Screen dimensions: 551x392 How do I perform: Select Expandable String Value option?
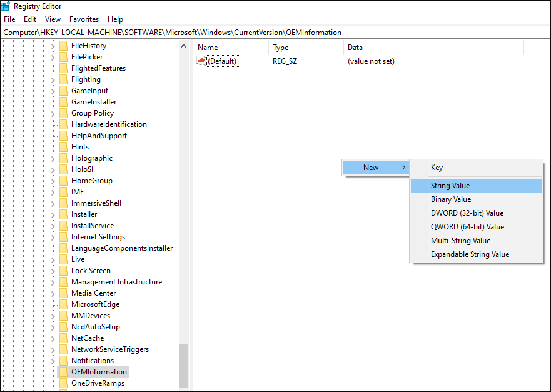point(476,254)
